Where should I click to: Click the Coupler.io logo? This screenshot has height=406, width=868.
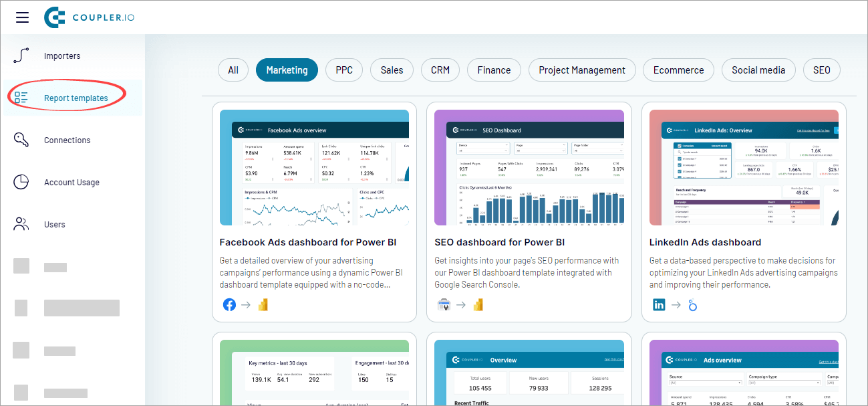pos(90,17)
